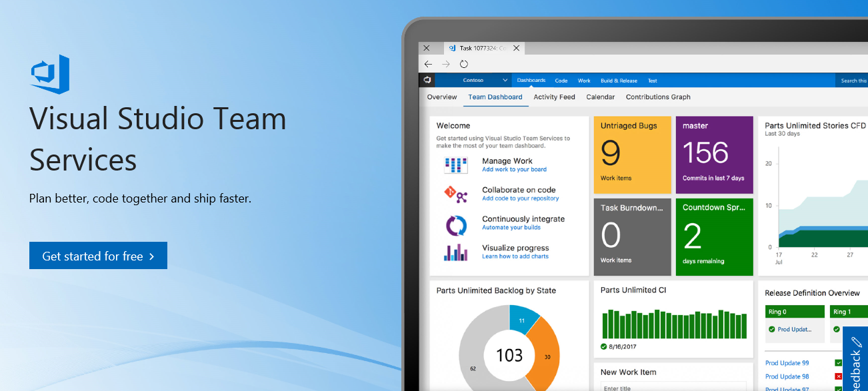The height and width of the screenshot is (391, 868).
Task: Open the Prod Update 98 release
Action: pos(787,376)
